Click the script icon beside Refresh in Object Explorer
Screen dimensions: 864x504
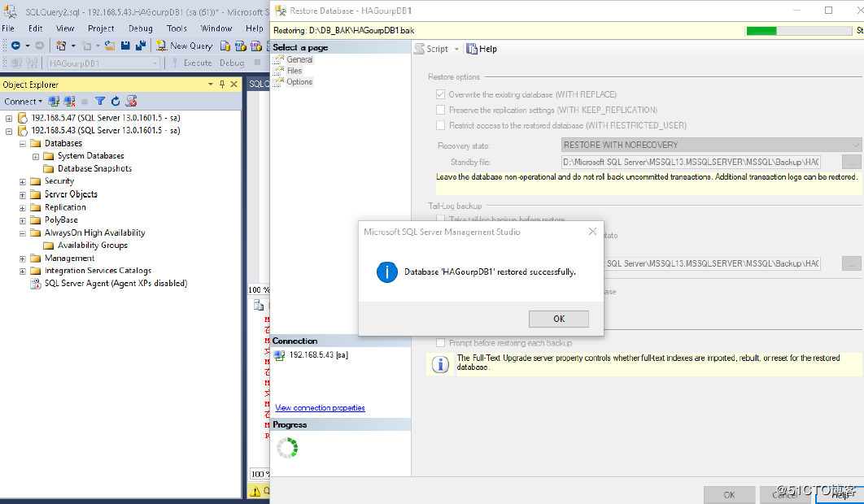tap(131, 102)
